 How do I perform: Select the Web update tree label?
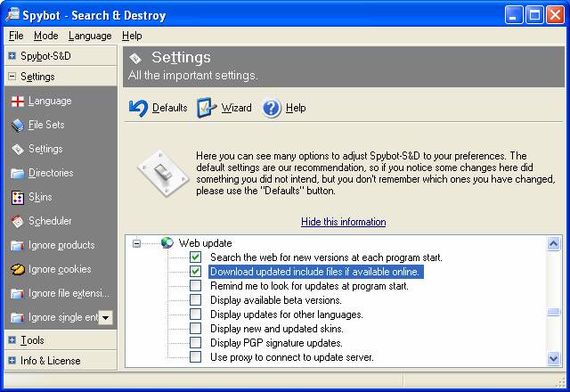click(206, 243)
